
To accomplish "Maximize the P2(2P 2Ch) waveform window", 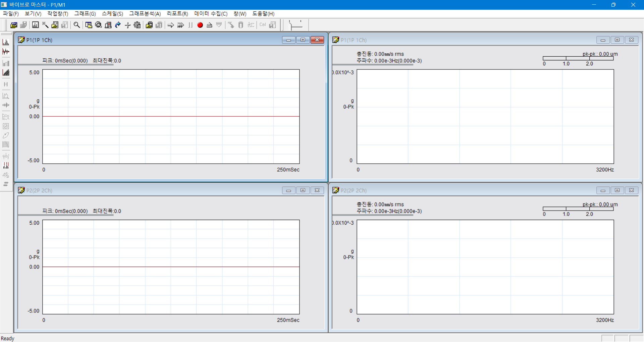I will (x=303, y=190).
